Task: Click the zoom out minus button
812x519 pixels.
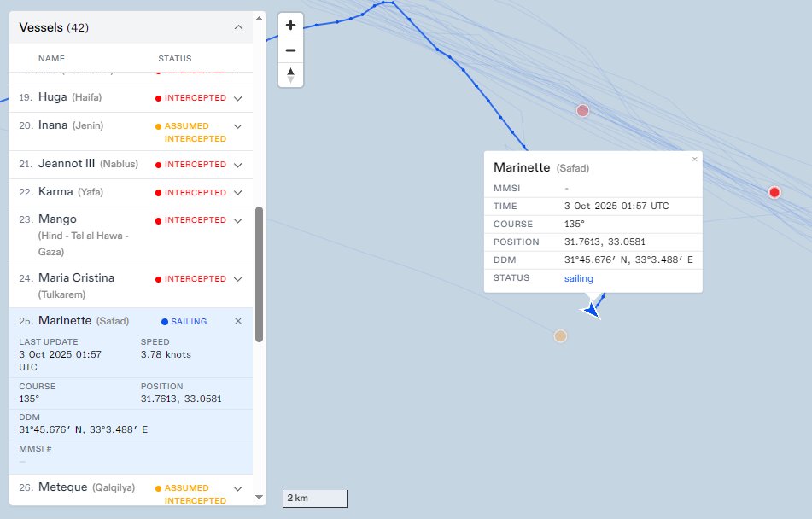Action: point(290,50)
